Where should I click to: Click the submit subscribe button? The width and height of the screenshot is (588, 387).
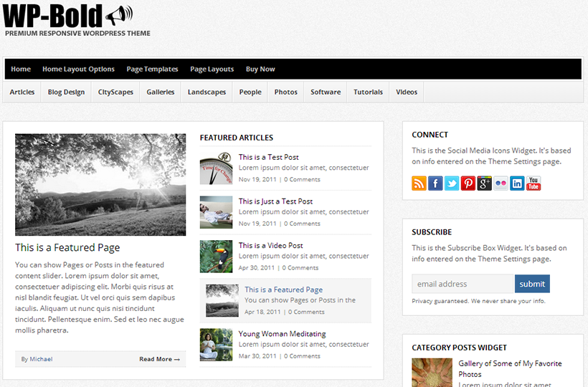pos(532,284)
